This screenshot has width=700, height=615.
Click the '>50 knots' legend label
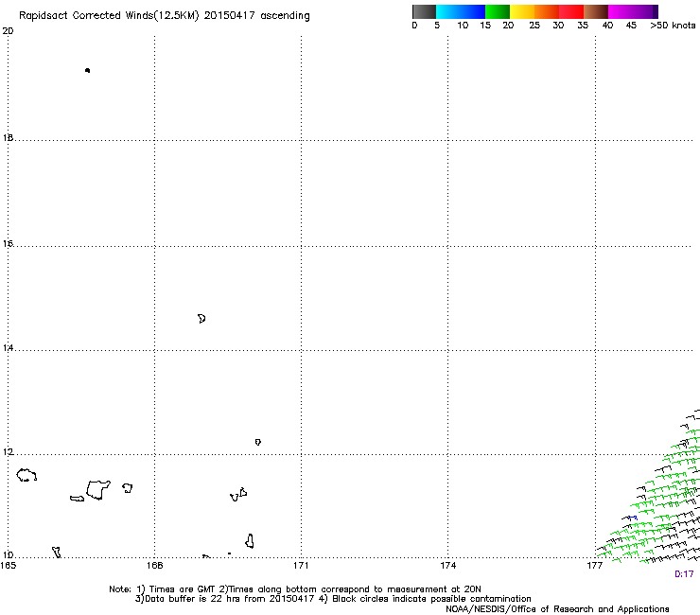(673, 26)
